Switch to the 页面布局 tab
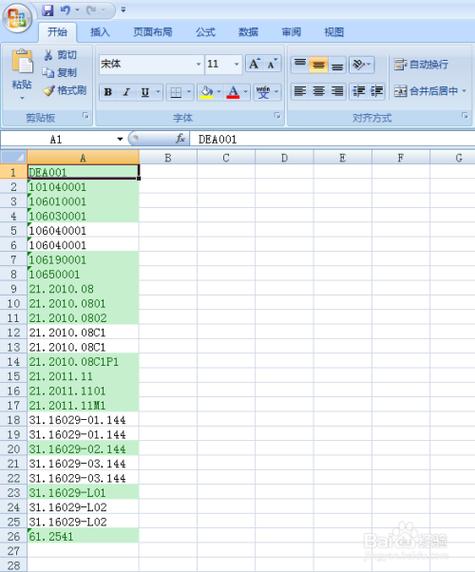The image size is (475, 572). pyautogui.click(x=152, y=32)
